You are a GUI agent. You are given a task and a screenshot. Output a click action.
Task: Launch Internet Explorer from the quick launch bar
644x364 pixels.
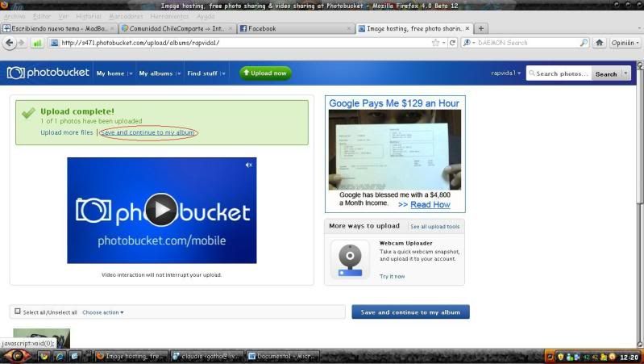point(59,356)
